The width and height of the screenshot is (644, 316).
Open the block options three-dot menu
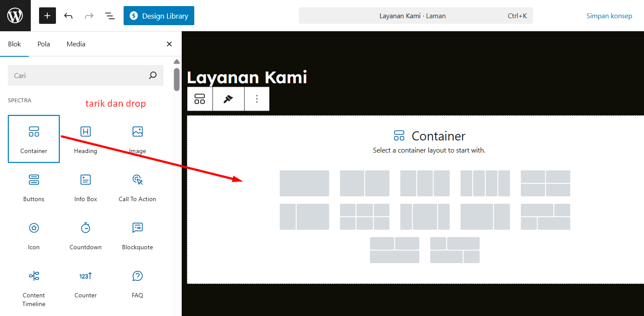[x=257, y=99]
